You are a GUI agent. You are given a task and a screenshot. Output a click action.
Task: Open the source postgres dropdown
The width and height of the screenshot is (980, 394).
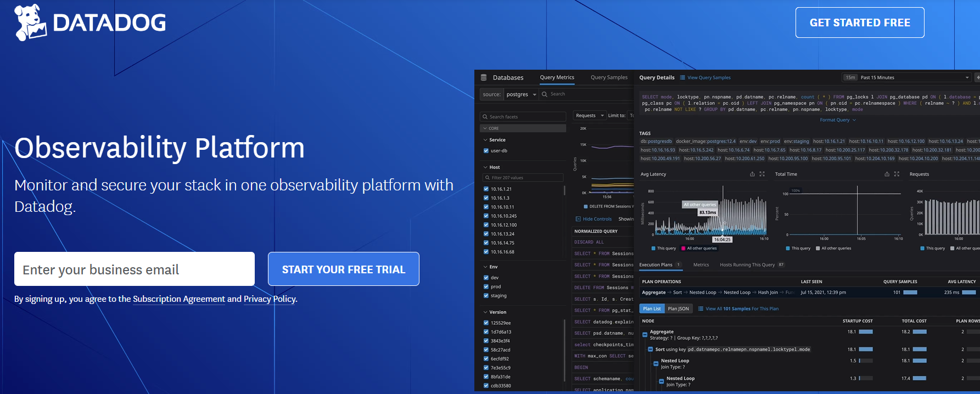520,94
